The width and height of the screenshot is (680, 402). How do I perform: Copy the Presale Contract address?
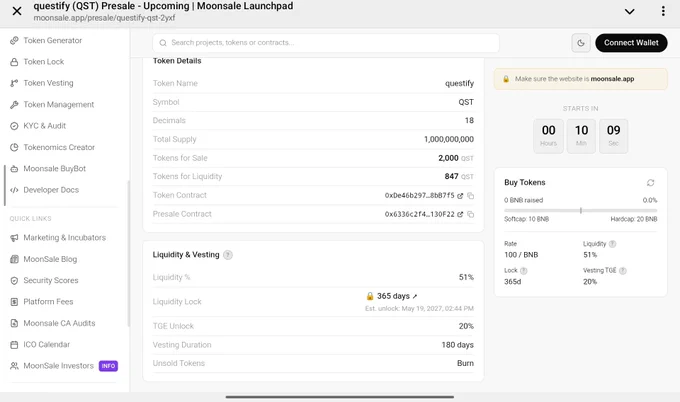[471, 215]
